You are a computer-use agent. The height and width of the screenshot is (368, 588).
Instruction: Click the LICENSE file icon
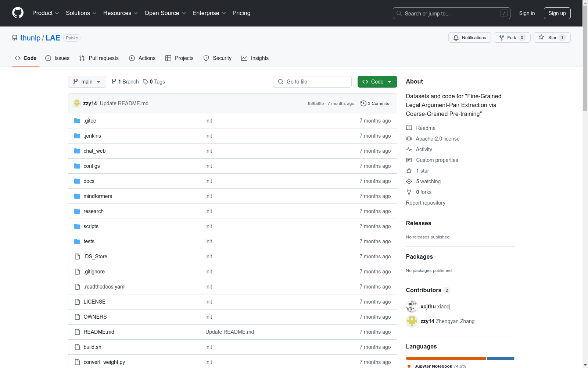pyautogui.click(x=77, y=302)
